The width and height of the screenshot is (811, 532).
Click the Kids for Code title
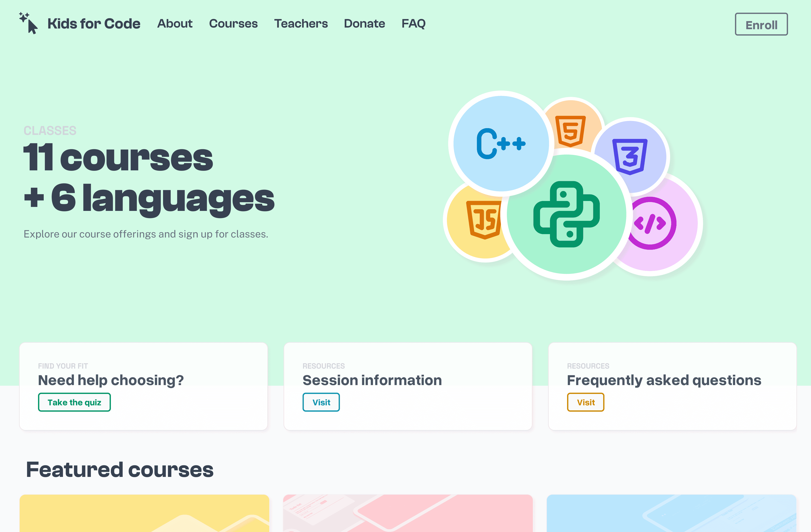click(94, 23)
